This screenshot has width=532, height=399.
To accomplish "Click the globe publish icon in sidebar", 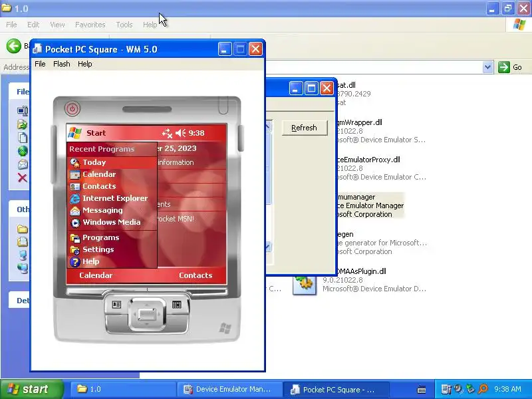I will [x=23, y=151].
